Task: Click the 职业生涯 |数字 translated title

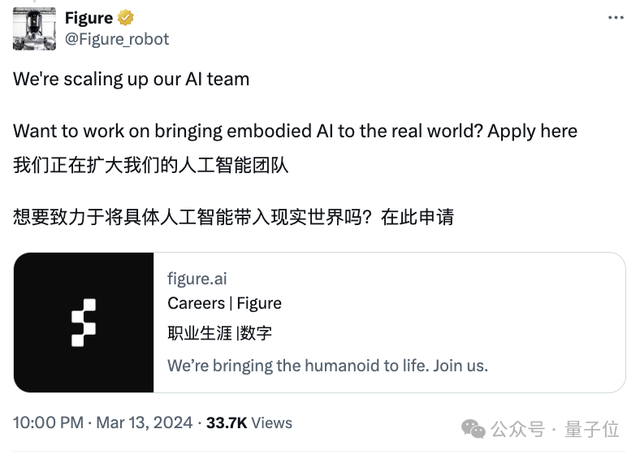Action: click(219, 333)
